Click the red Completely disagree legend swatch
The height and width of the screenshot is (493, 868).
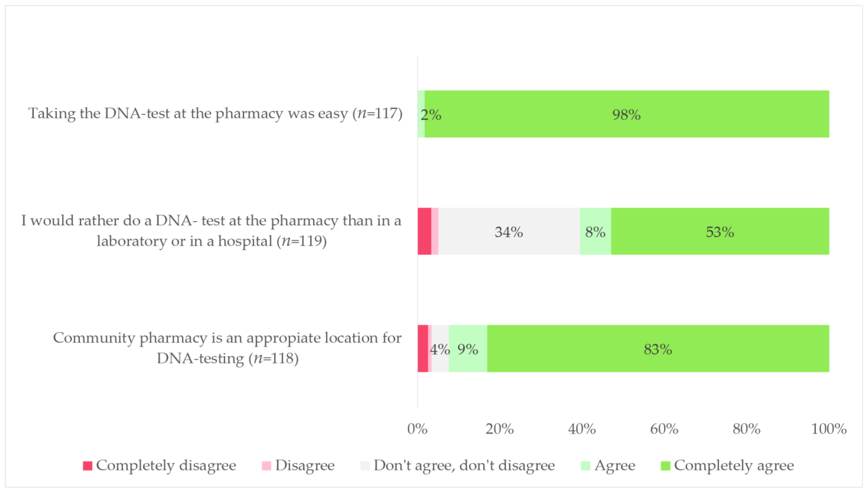87,466
